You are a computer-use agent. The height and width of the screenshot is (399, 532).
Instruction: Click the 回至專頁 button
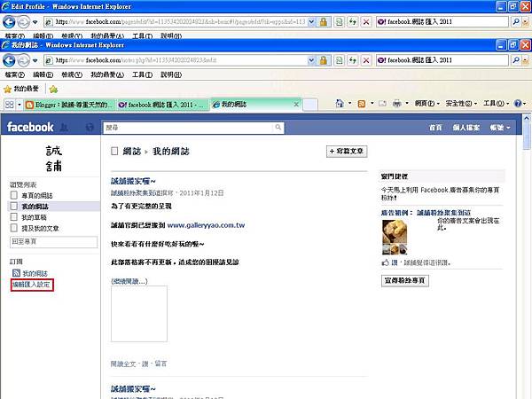click(53, 242)
